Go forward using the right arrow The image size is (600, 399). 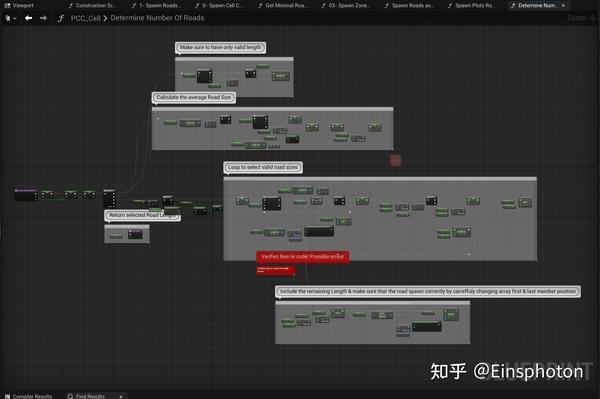[x=43, y=18]
